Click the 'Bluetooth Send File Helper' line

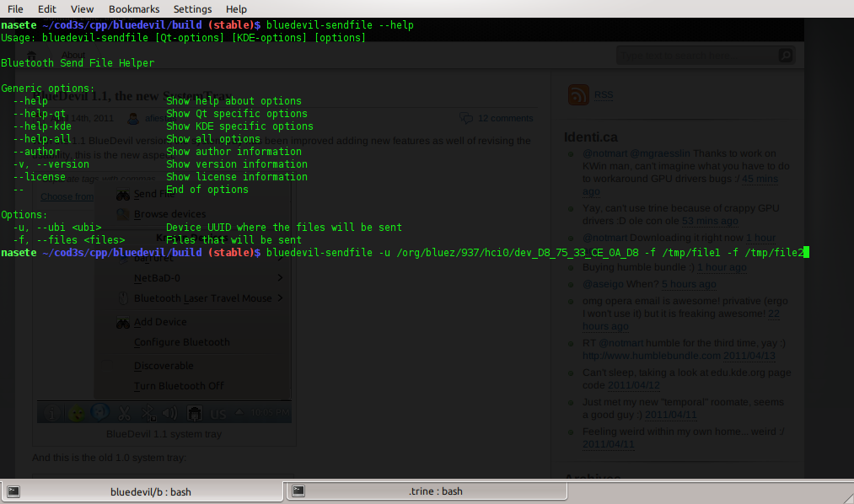[78, 63]
